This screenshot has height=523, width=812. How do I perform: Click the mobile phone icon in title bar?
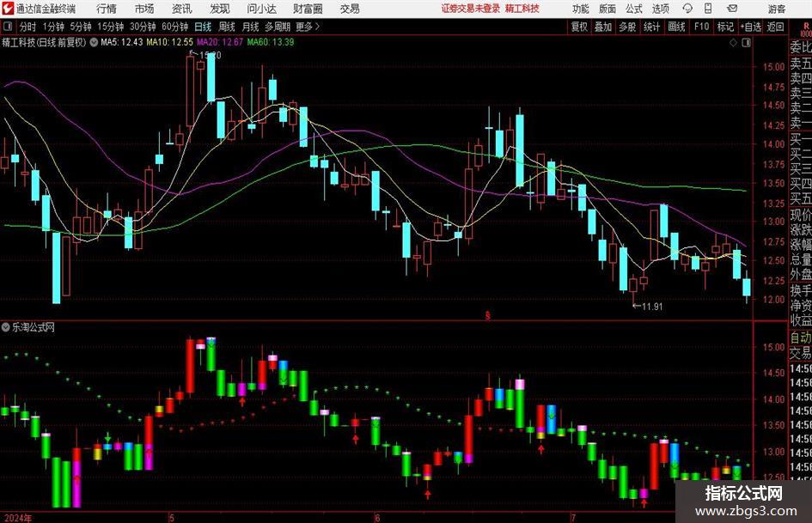(x=708, y=9)
